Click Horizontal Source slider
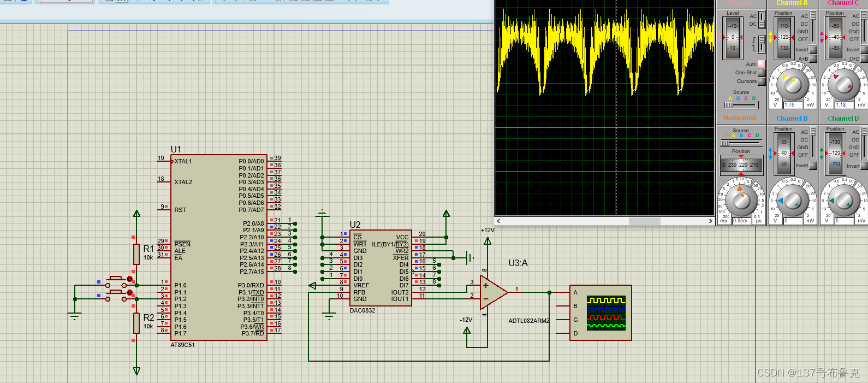Image resolution: width=868 pixels, height=383 pixels. [x=740, y=143]
